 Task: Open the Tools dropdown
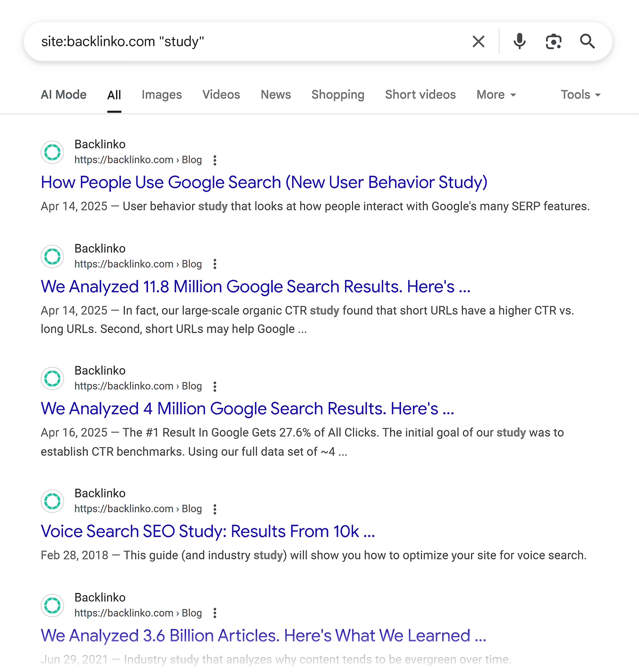pos(580,94)
